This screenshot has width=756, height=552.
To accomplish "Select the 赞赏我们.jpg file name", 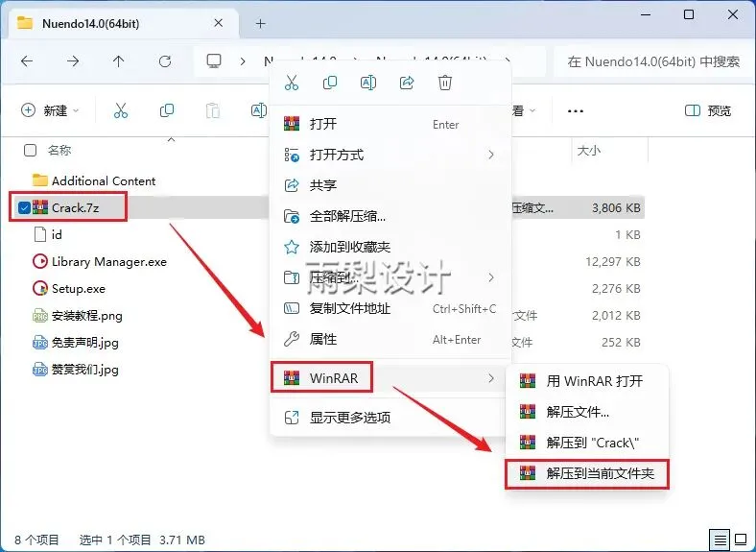I will tap(84, 371).
